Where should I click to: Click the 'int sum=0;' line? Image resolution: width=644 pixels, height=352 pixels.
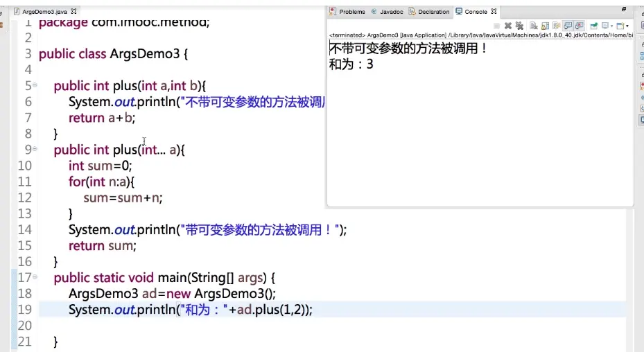coord(101,166)
